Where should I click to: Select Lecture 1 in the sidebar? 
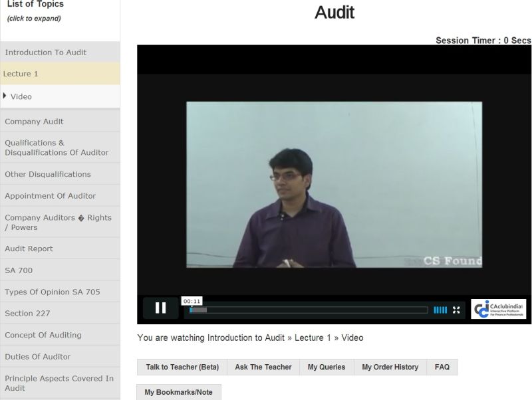click(21, 74)
